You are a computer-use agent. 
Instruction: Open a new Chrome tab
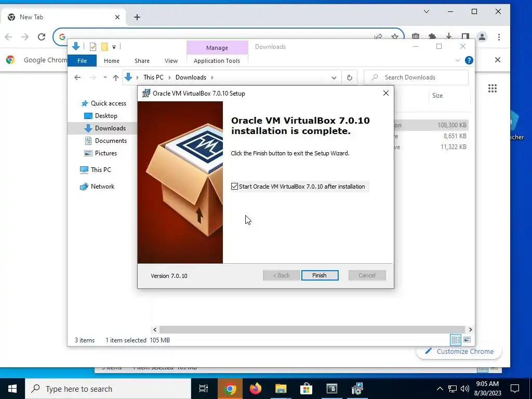pos(137,17)
